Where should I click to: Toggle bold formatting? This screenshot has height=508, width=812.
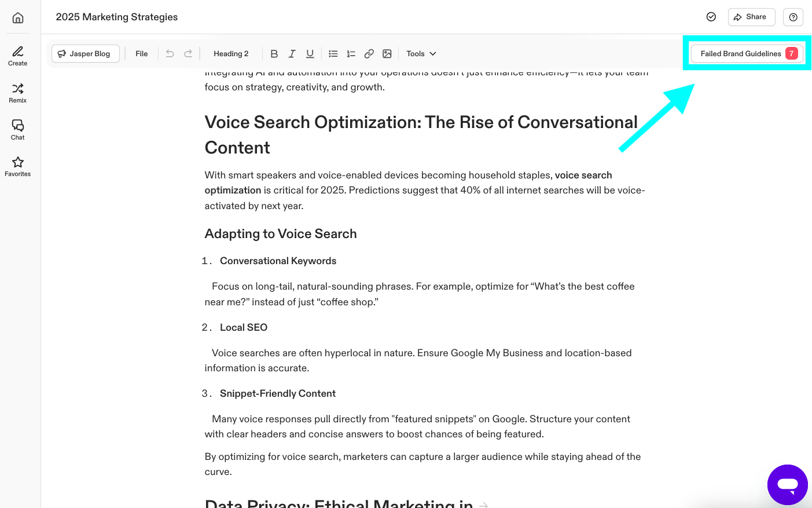tap(274, 53)
